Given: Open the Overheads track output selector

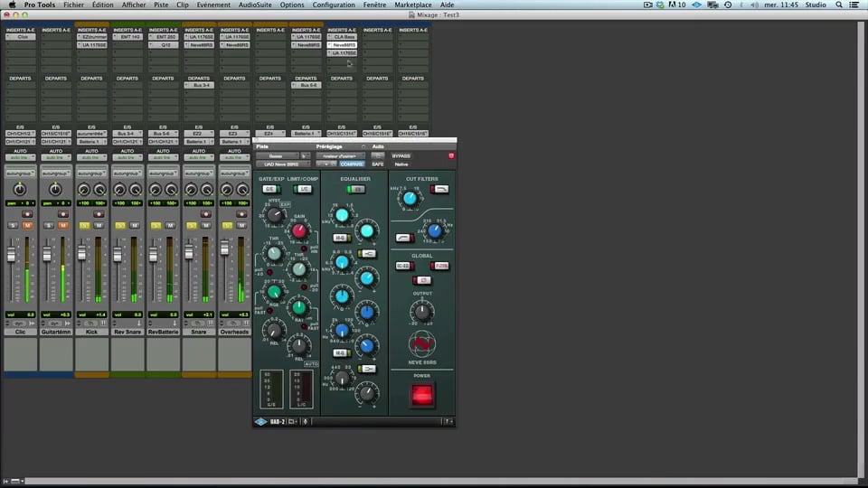Looking at the screenshot, I should tap(234, 142).
